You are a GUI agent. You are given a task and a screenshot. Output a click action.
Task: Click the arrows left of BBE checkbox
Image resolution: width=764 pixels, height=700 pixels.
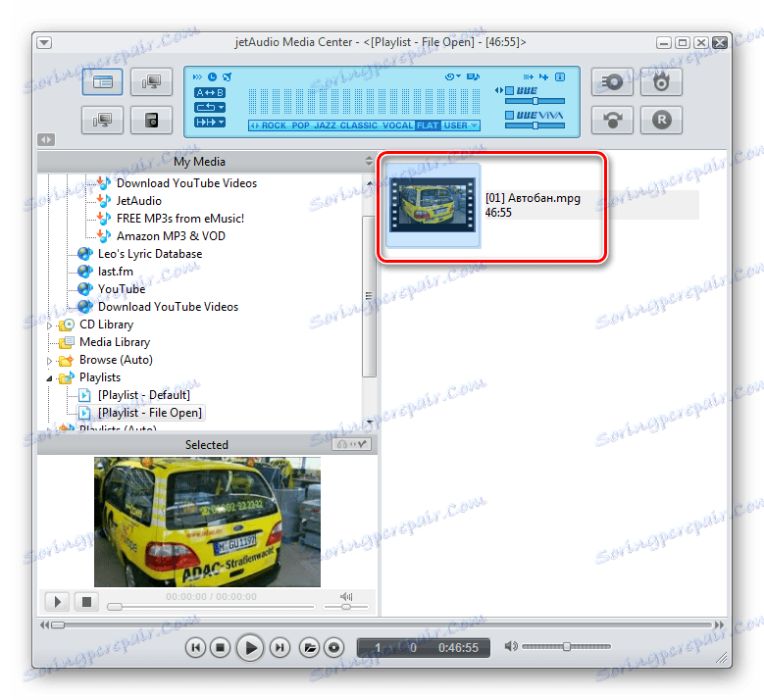point(499,90)
